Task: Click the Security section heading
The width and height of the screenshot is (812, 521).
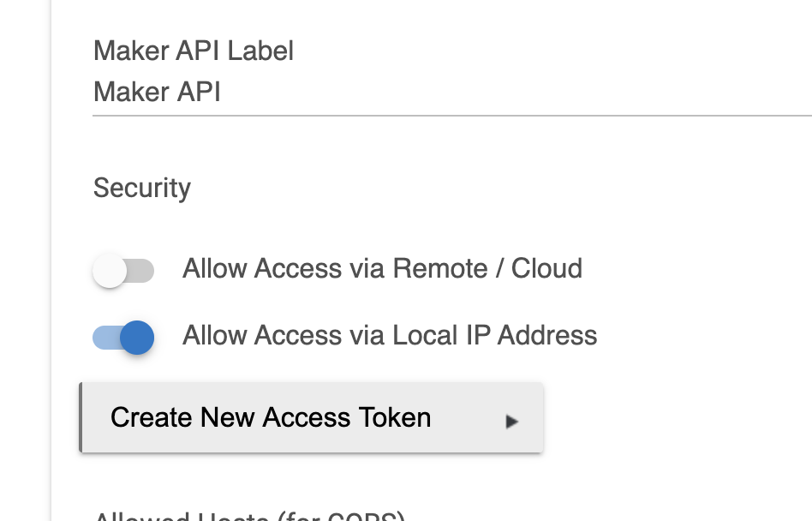Action: (x=141, y=188)
